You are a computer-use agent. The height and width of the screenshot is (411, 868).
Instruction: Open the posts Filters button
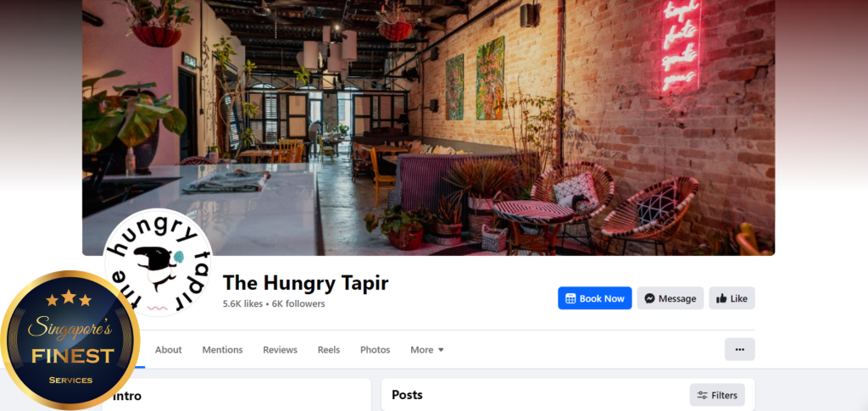pyautogui.click(x=717, y=395)
